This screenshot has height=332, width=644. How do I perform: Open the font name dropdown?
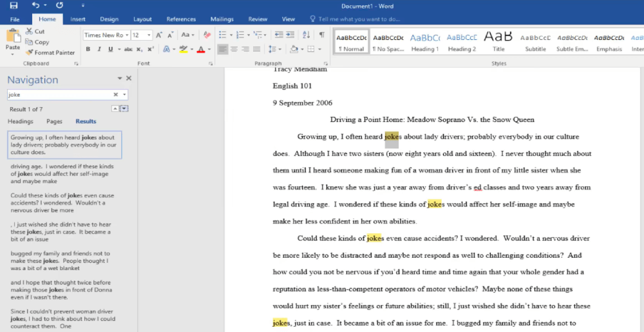point(128,35)
